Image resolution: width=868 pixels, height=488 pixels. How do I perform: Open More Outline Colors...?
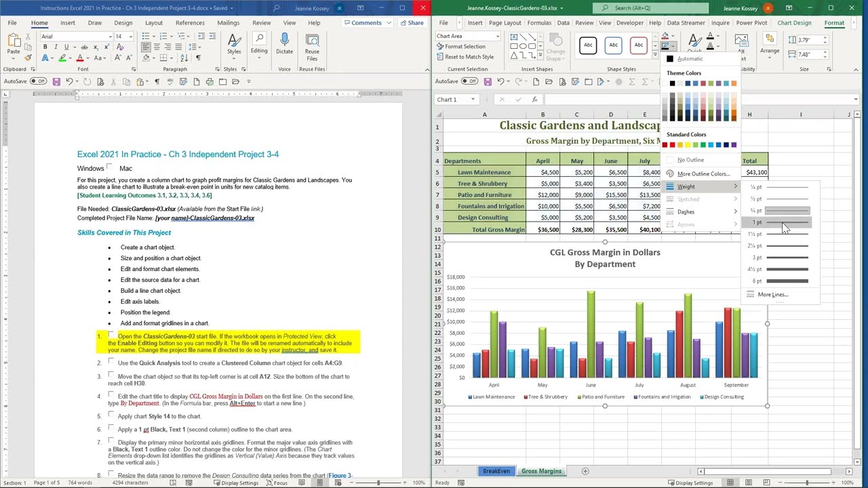pyautogui.click(x=702, y=174)
